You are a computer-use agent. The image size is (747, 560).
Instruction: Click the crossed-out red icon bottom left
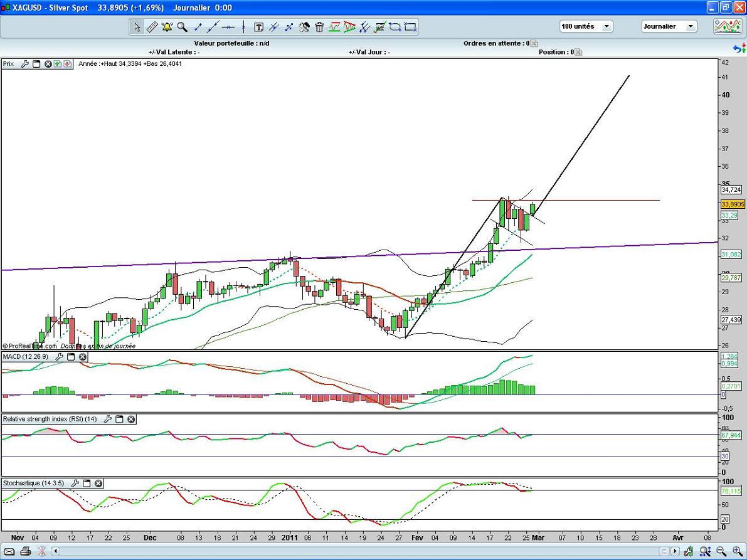coord(41,552)
